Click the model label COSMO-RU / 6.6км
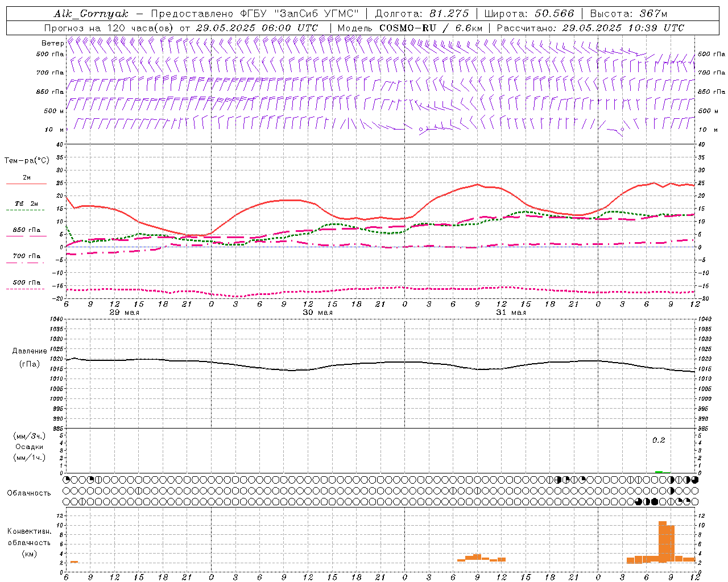The width and height of the screenshot is (728, 582). pos(431,28)
